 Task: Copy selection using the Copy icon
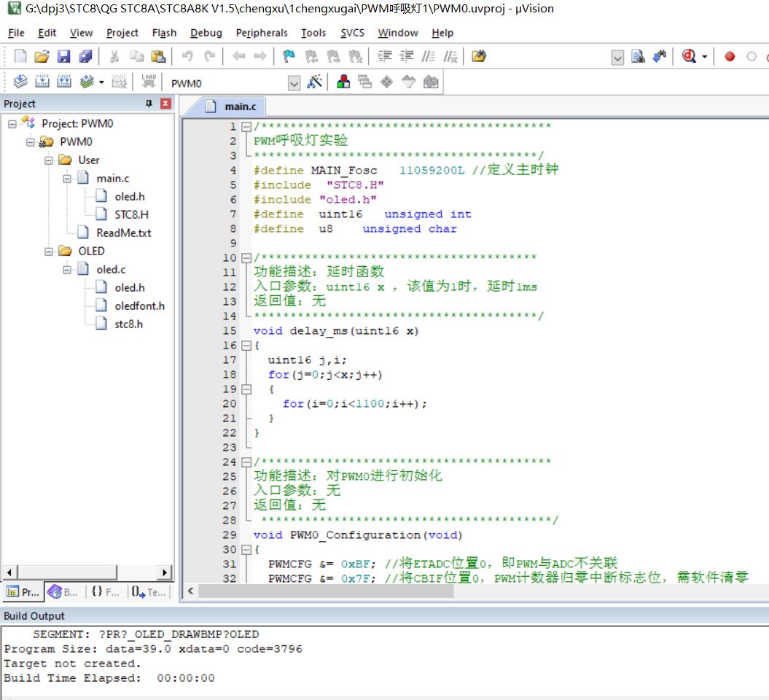(136, 56)
